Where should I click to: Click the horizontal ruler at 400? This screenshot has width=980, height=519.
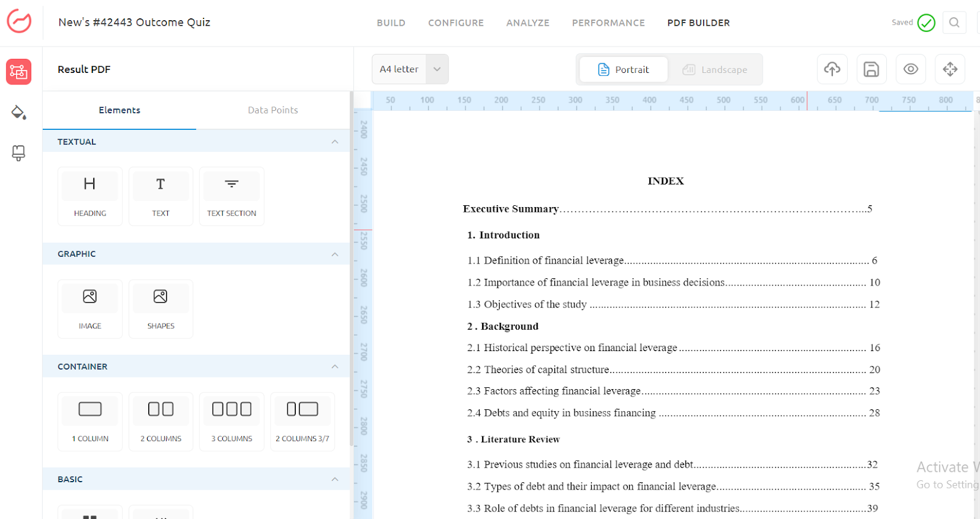(x=649, y=100)
